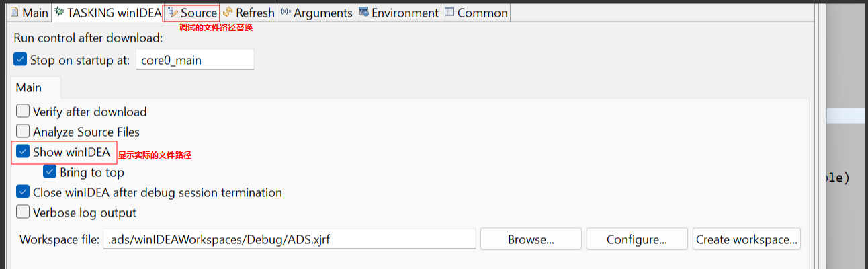Uncheck Close winIDEA after debug session termination
Image resolution: width=868 pixels, height=269 pixels.
[23, 192]
